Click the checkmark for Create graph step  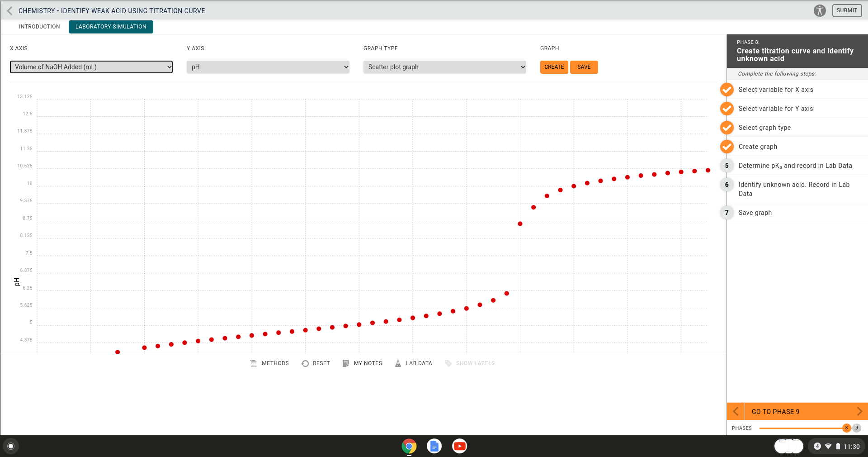click(726, 147)
